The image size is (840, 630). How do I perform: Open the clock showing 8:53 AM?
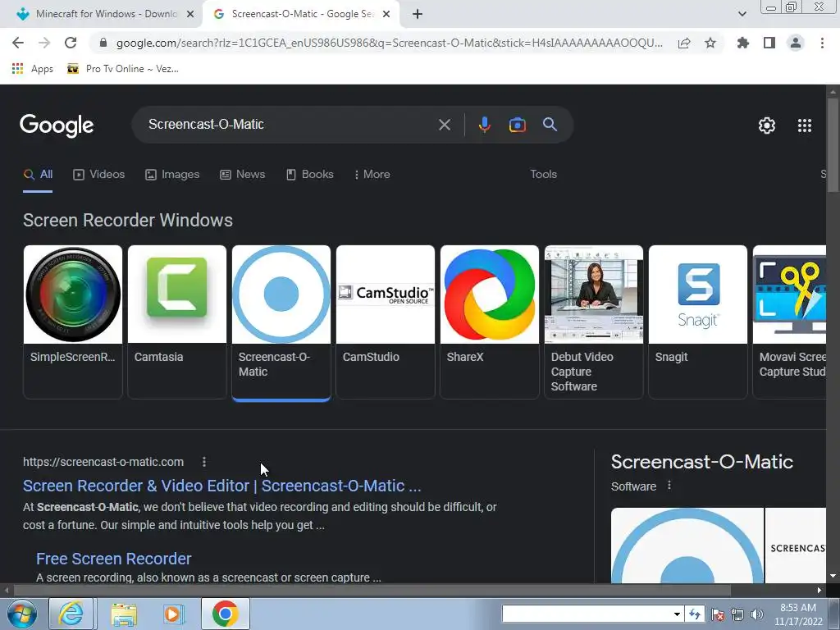click(x=798, y=614)
